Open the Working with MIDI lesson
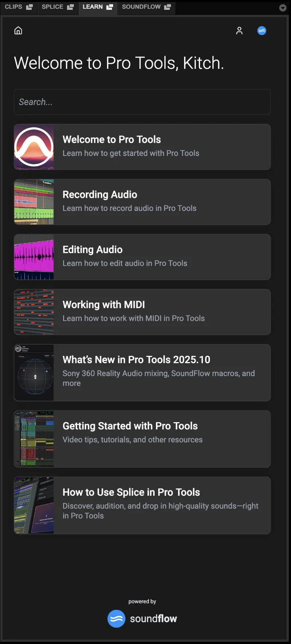 [x=142, y=312]
